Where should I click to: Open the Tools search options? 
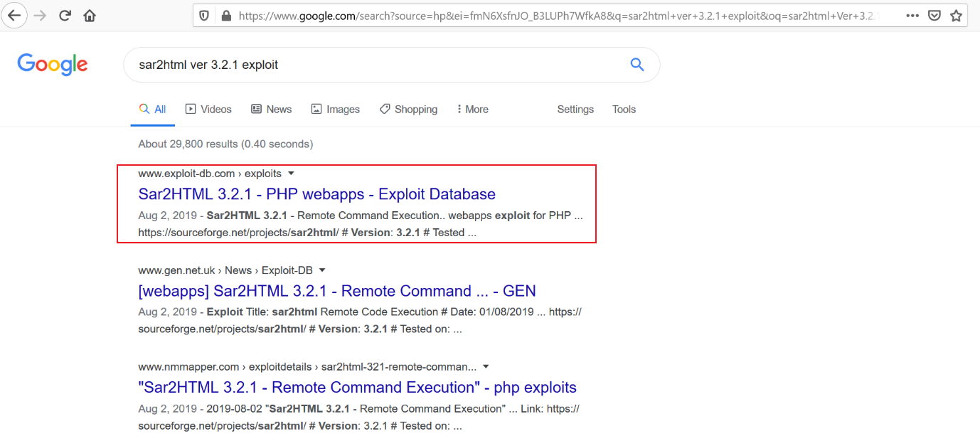pos(624,110)
